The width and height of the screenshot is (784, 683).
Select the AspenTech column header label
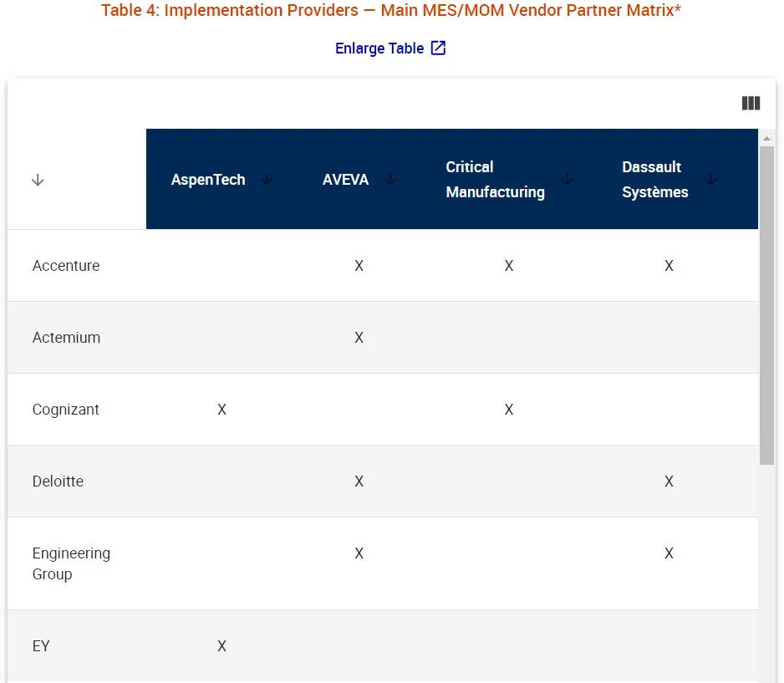pos(208,180)
